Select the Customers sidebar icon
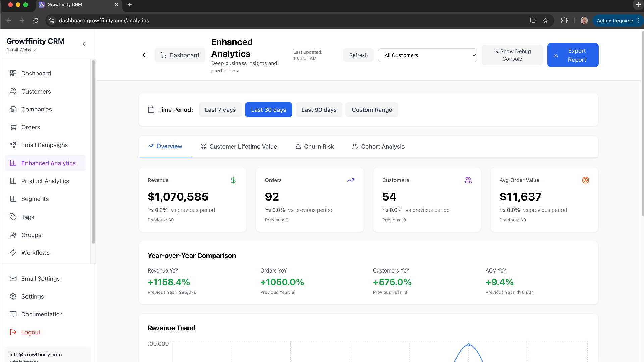Viewport: 644px width, 362px height. (x=13, y=91)
